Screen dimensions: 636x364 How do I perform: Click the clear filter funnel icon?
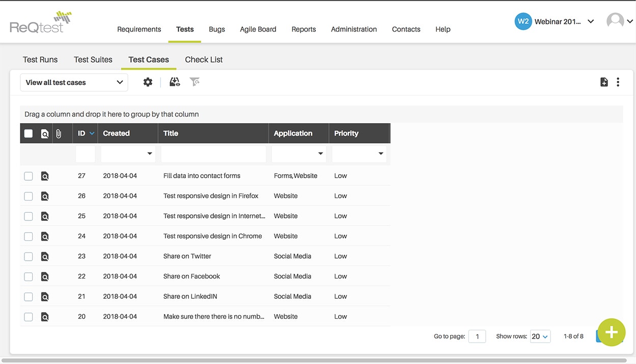(x=195, y=82)
